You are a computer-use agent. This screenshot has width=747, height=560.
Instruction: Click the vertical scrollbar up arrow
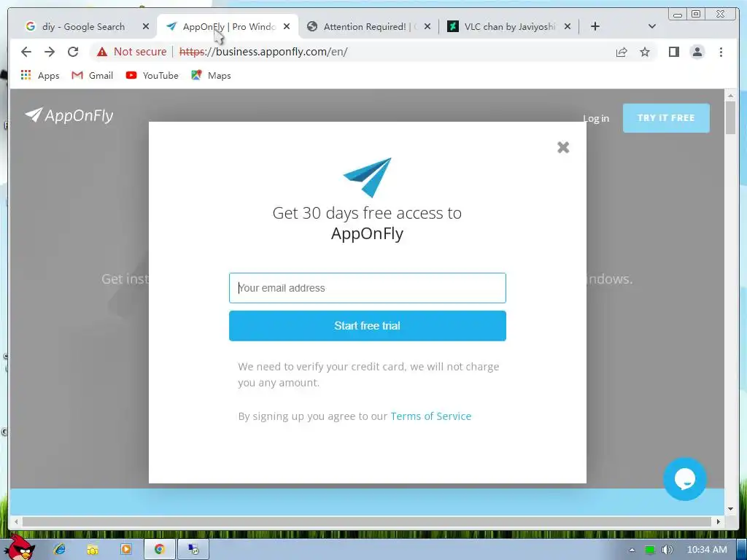pyautogui.click(x=730, y=96)
